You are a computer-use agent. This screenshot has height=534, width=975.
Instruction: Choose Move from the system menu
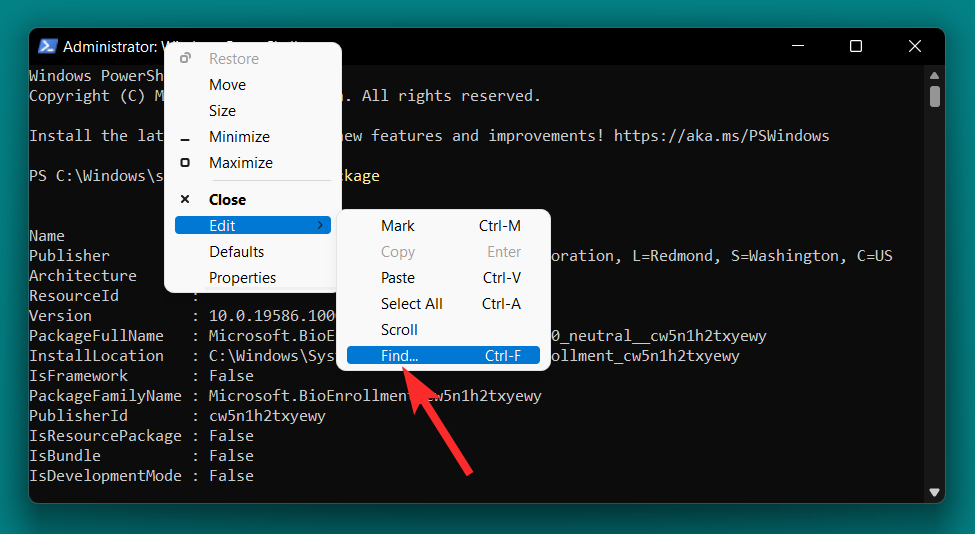point(227,85)
